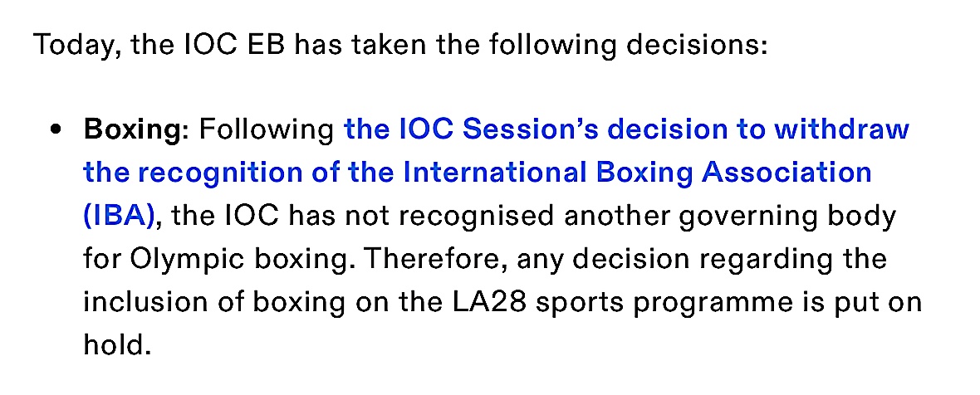The width and height of the screenshot is (980, 395).
Task: Click the word "Following" after Boxing
Action: click(267, 130)
